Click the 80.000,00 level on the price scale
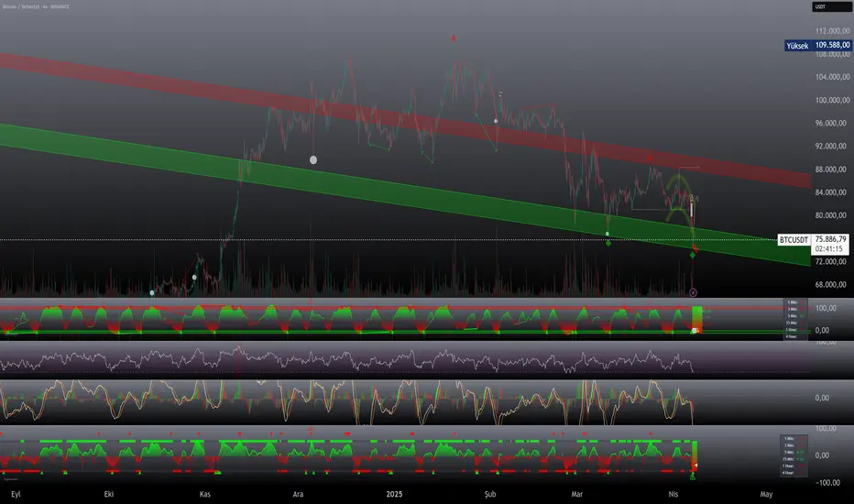The height and width of the screenshot is (504, 854). (x=832, y=215)
